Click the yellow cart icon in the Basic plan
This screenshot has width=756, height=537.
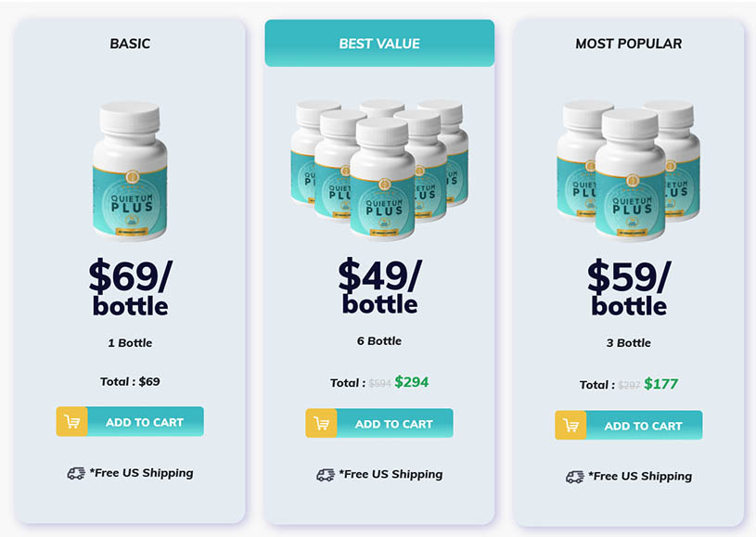71,422
